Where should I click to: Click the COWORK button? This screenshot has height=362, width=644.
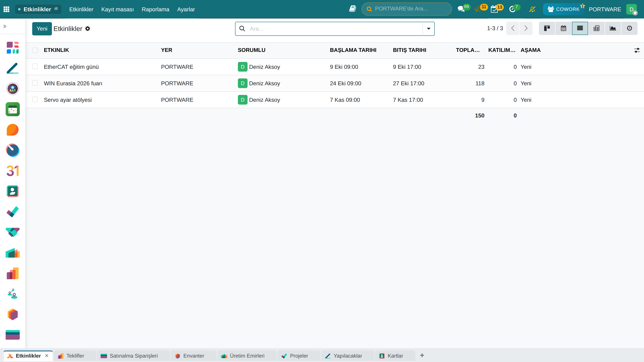click(x=563, y=9)
